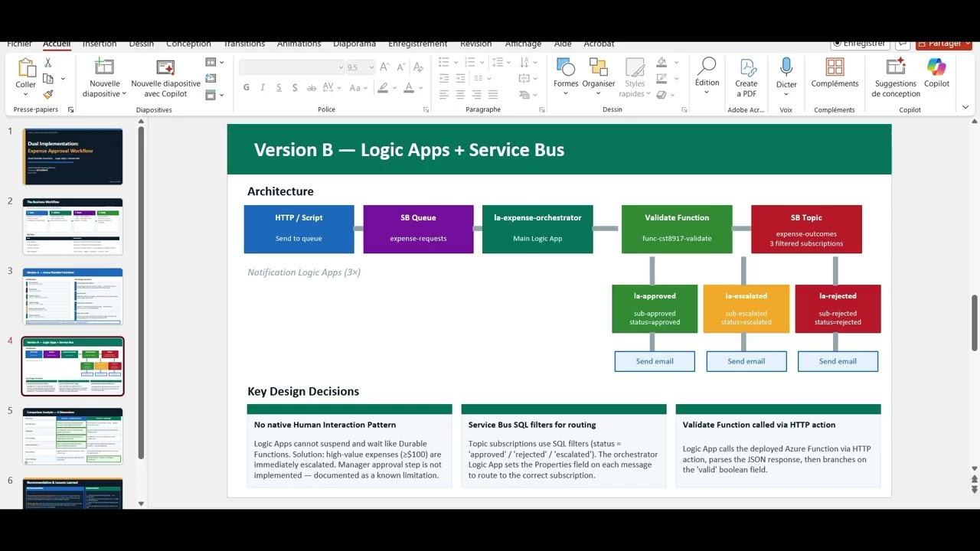Click the Organiser arrange icon

click(599, 67)
